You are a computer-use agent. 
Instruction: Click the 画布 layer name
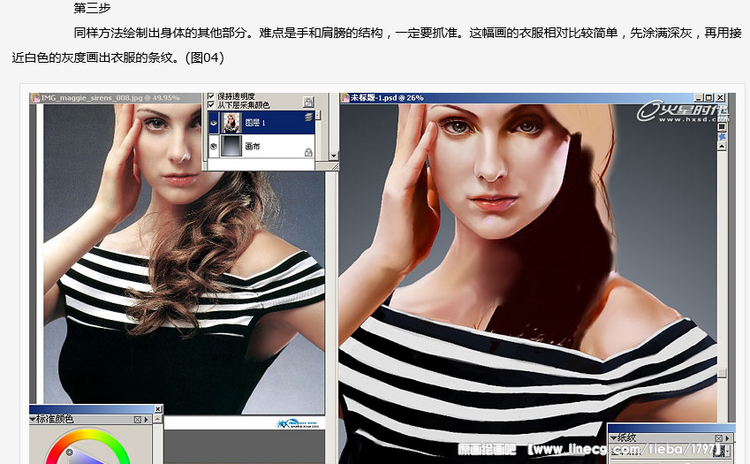[x=253, y=146]
